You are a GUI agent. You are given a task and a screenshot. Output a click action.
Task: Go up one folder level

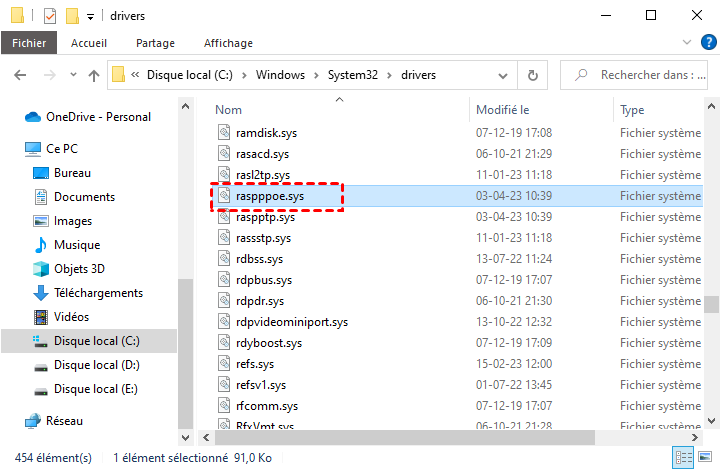[x=94, y=75]
